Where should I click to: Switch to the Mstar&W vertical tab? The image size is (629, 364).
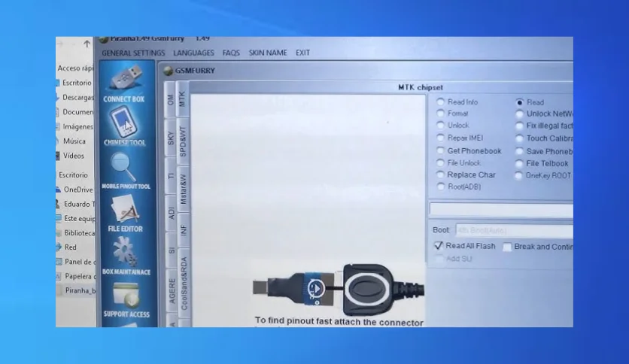(x=184, y=190)
